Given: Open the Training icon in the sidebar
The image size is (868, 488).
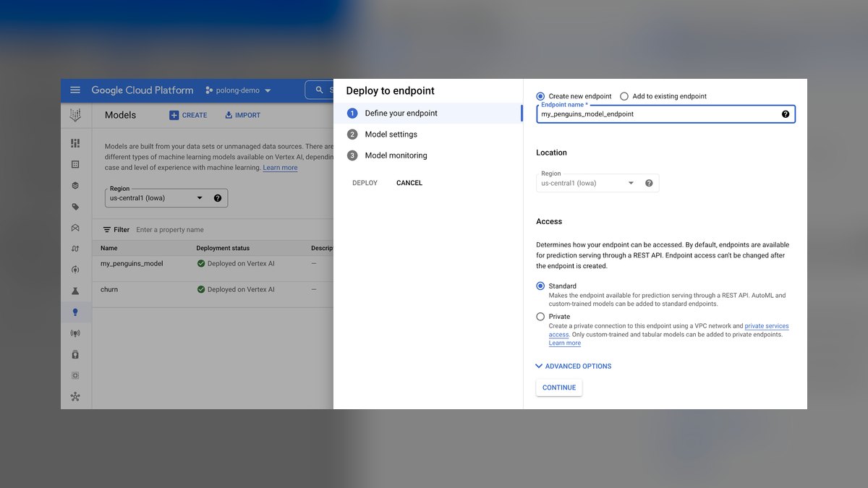Looking at the screenshot, I should [x=75, y=270].
